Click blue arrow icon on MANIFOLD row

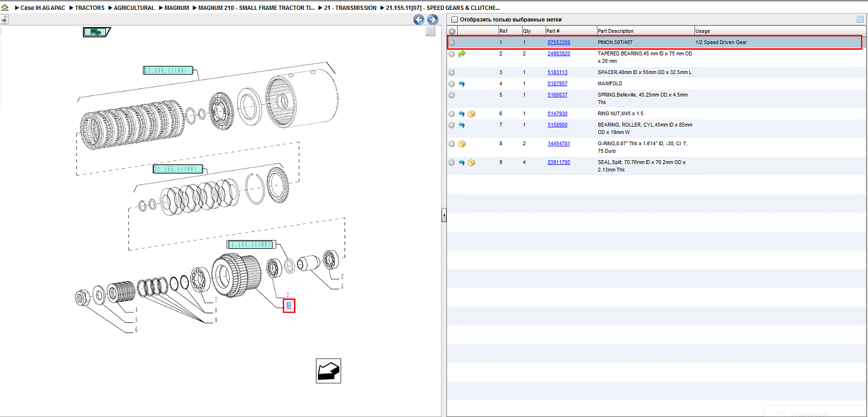[x=462, y=84]
